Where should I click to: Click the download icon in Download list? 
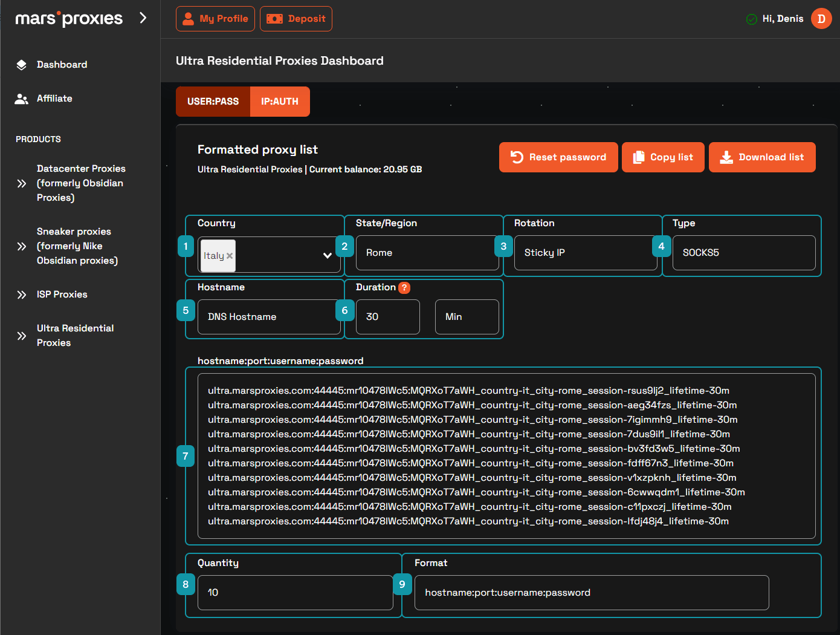[726, 157]
